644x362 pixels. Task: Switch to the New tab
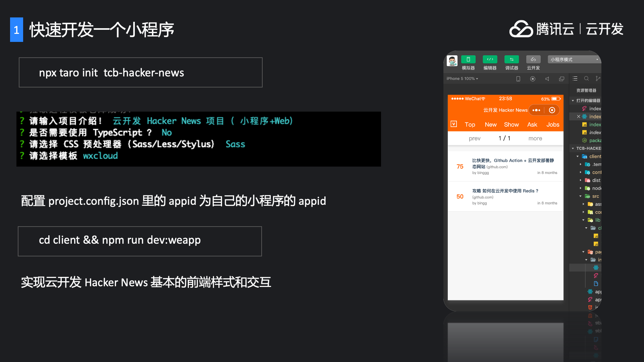490,125
